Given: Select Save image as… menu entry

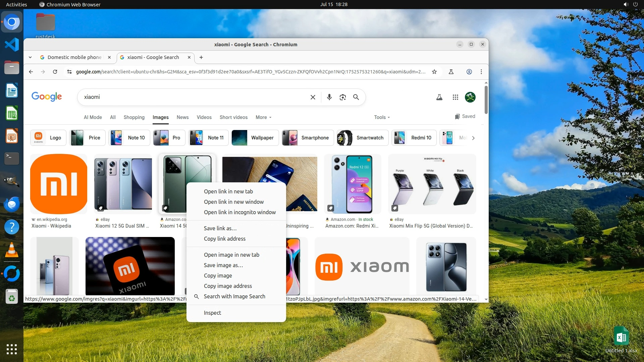Looking at the screenshot, I should (x=223, y=265).
